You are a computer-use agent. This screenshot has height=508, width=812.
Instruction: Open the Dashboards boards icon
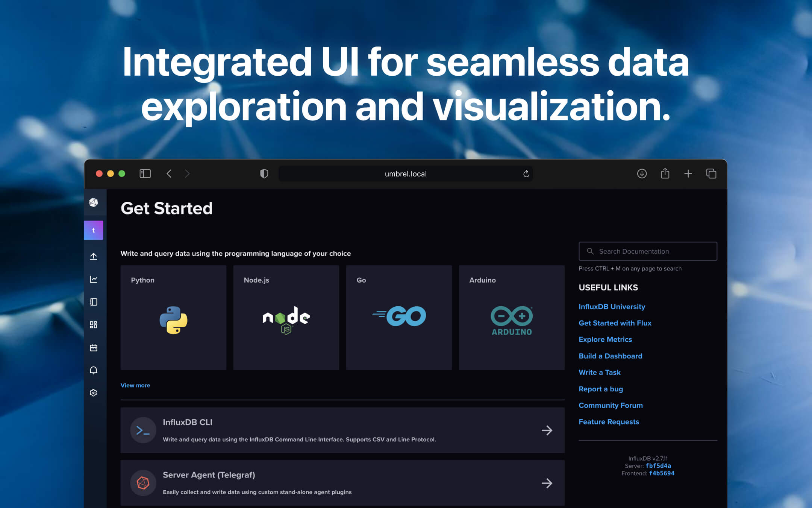(x=94, y=325)
